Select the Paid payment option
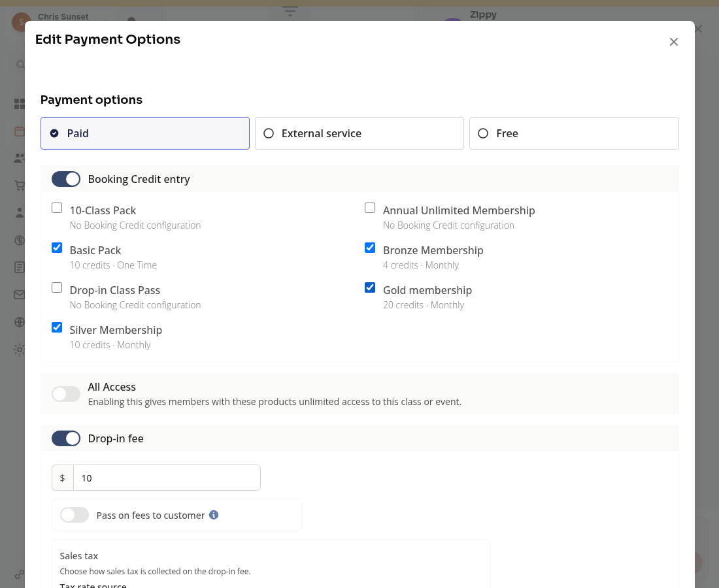719x588 pixels. (145, 133)
